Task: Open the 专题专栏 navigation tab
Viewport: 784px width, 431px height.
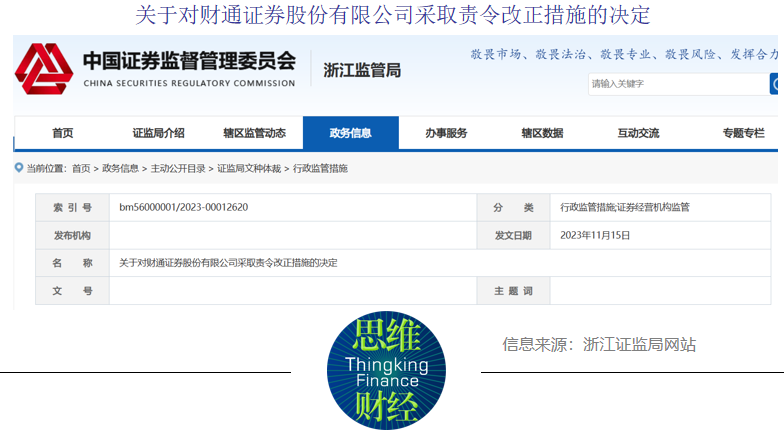Action: click(744, 133)
